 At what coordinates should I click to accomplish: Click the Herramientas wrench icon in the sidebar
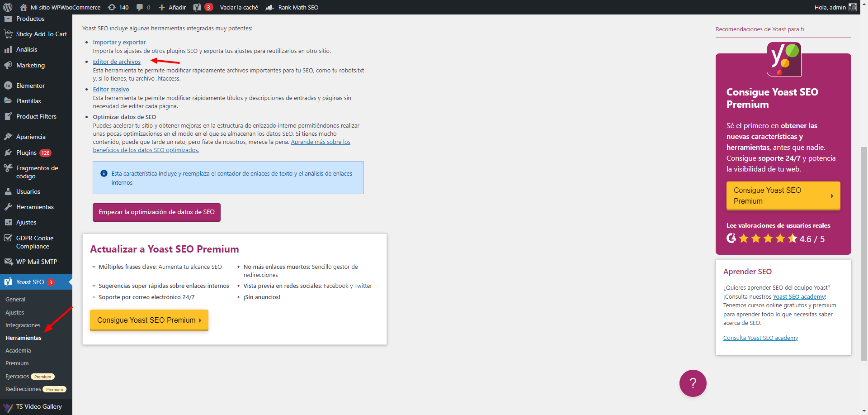coord(8,207)
